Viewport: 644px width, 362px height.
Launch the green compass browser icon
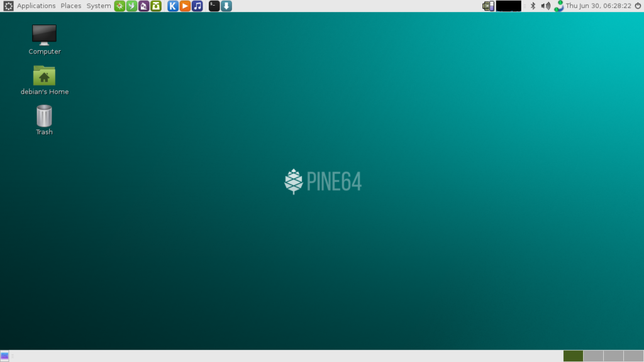point(119,6)
